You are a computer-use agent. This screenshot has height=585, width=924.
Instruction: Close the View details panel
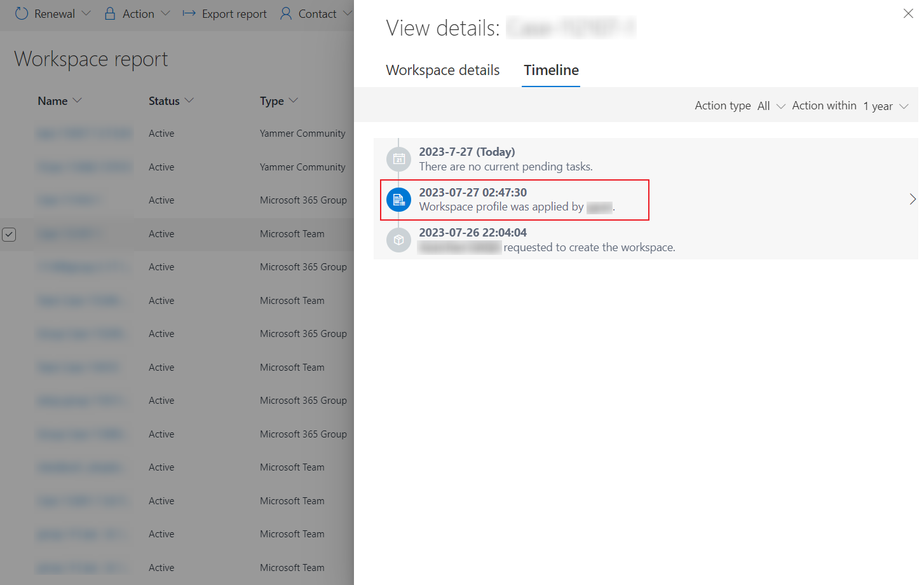[x=908, y=13]
